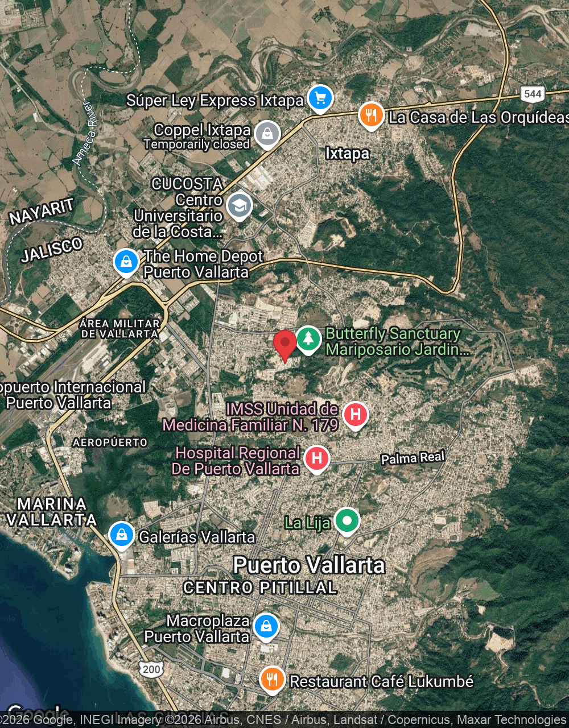
Task: Click the CENTRO PITILLAL label
Action: [x=260, y=588]
